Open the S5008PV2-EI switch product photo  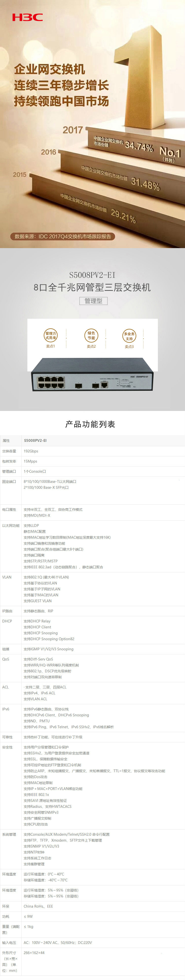92,374
